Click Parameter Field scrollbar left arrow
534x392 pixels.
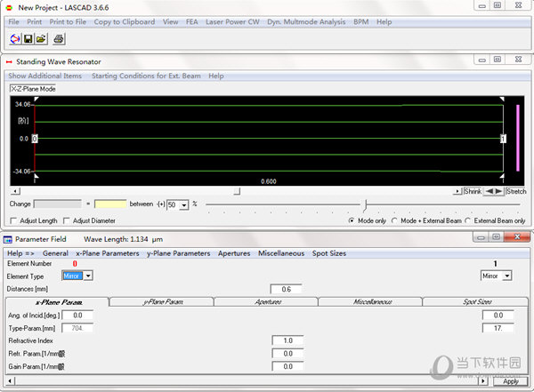click(10, 381)
